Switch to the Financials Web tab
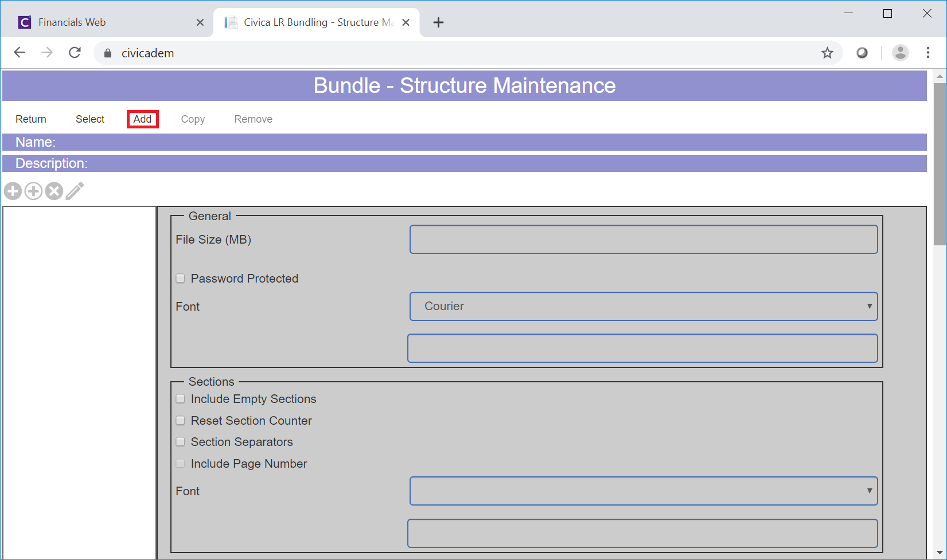The image size is (947, 560). coord(107,22)
